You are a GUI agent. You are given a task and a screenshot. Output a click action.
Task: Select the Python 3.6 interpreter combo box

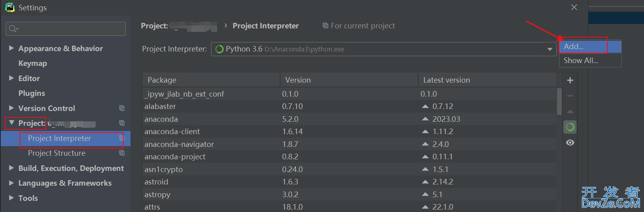[x=383, y=49]
